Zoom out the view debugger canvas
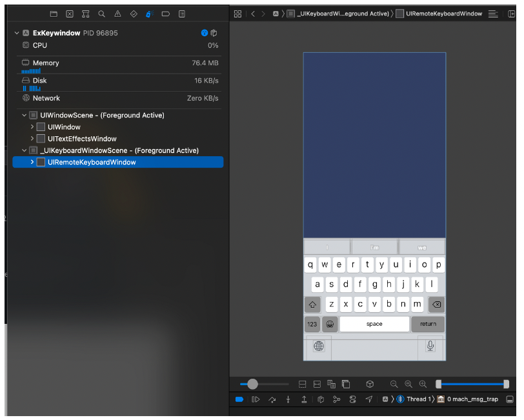524x420 pixels. pyautogui.click(x=394, y=384)
